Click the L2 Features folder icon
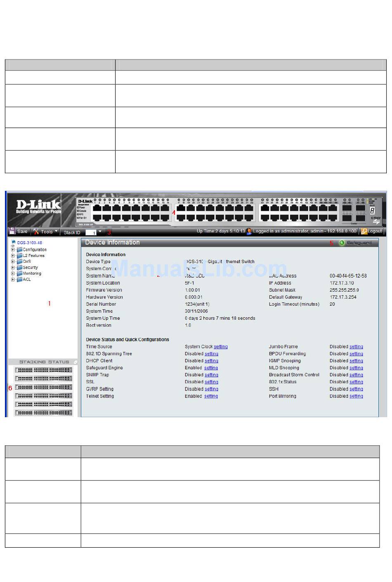 19,256
